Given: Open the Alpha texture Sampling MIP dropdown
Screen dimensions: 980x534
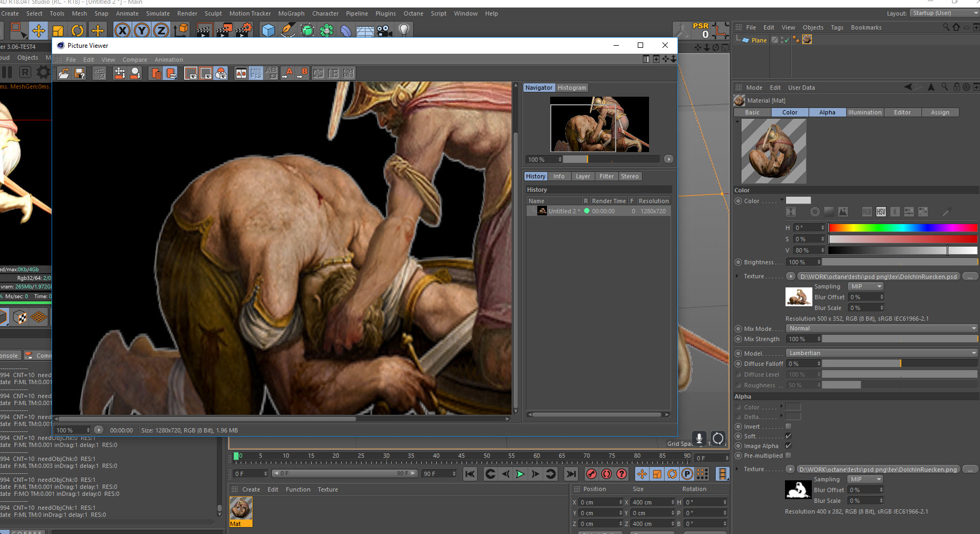Looking at the screenshot, I should click(x=865, y=479).
